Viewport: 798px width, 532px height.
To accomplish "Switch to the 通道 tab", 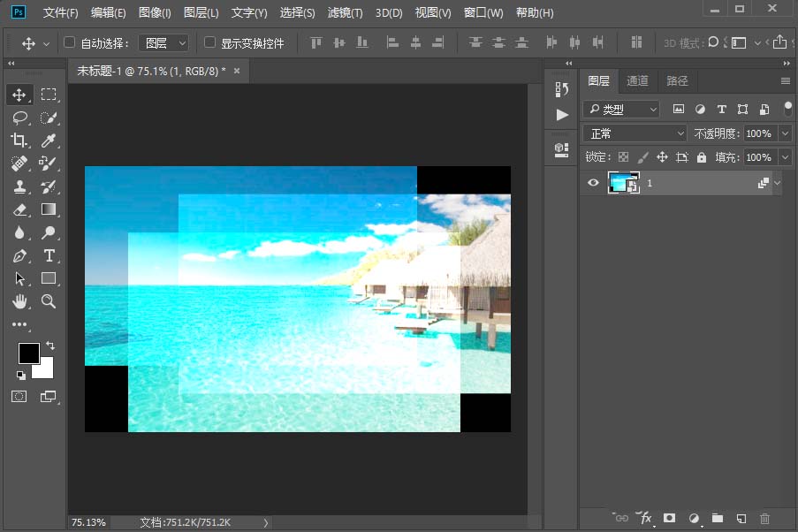I will tap(637, 80).
